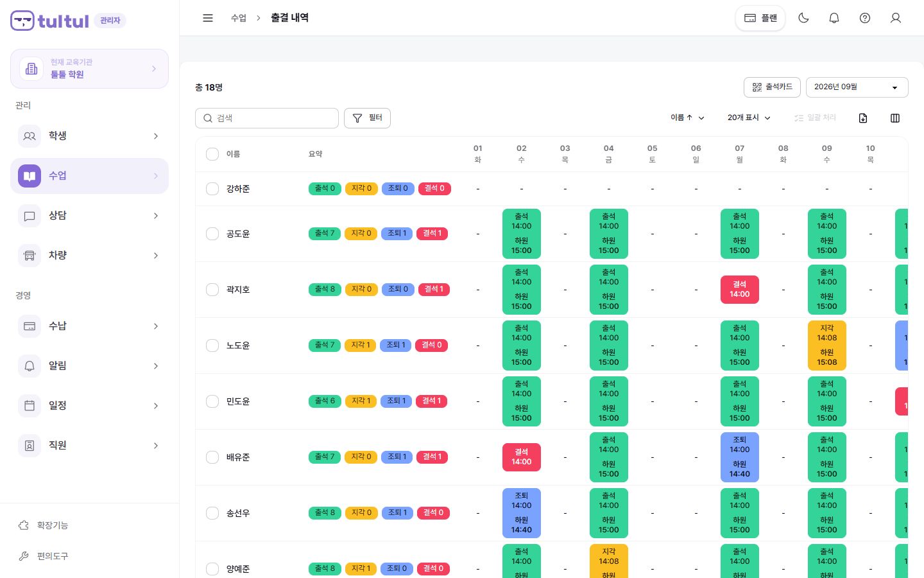Click the 관리자 badge beside logo
The image size is (924, 578).
click(110, 21)
